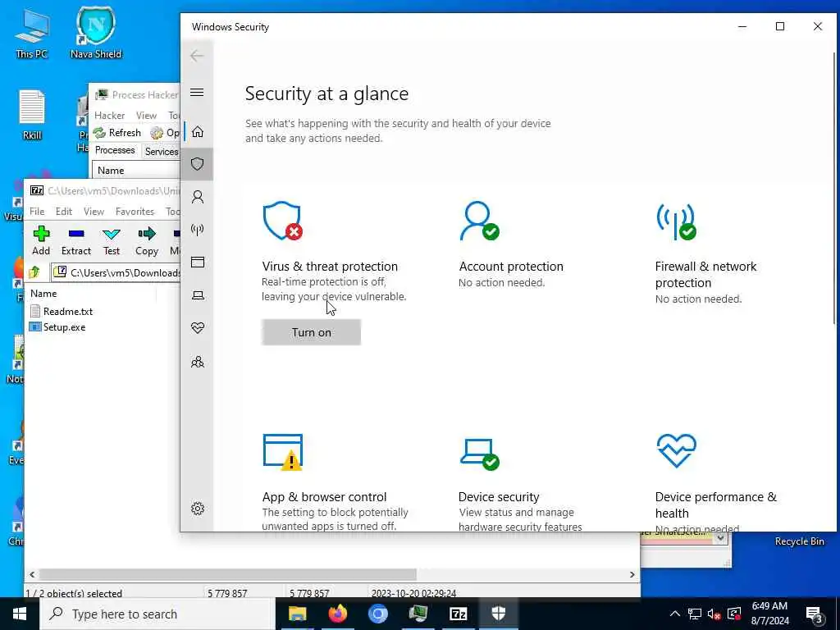This screenshot has height=630, width=840.
Task: Open Firewall & network protection tile icon
Action: click(676, 221)
